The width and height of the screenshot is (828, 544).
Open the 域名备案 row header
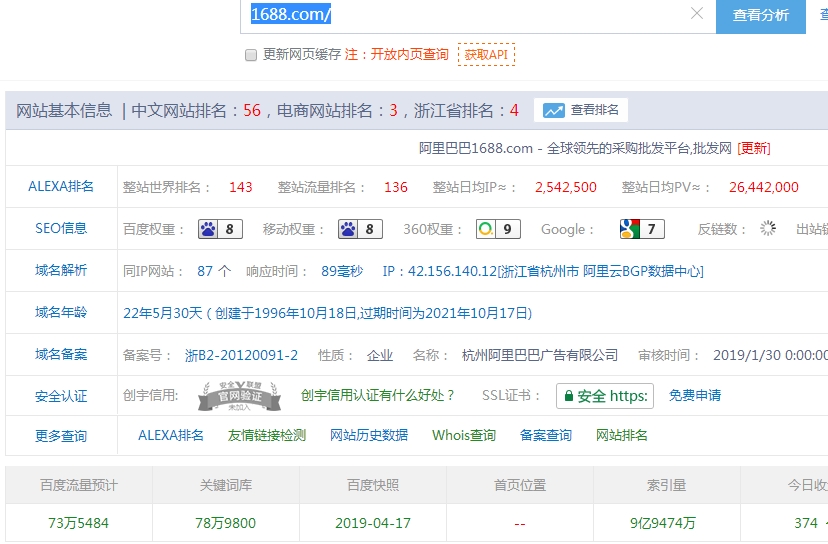pos(61,354)
